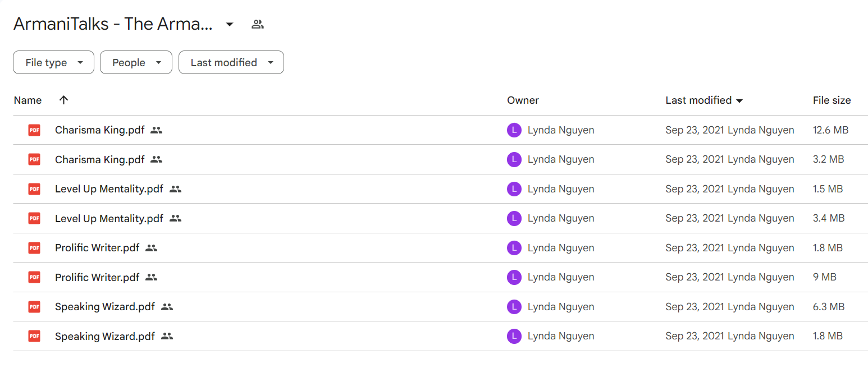This screenshot has width=868, height=368.
Task: Click the arrow beside the Last modified column header
Action: pos(739,101)
